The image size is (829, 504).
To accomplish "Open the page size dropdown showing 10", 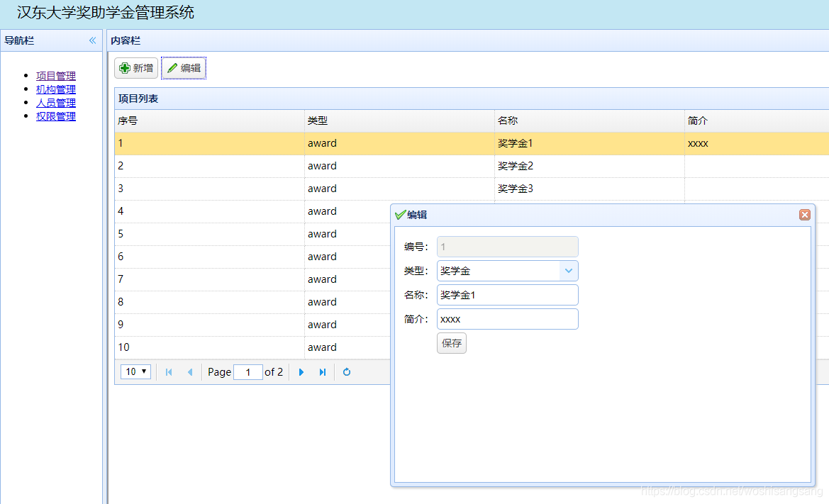I will [136, 371].
